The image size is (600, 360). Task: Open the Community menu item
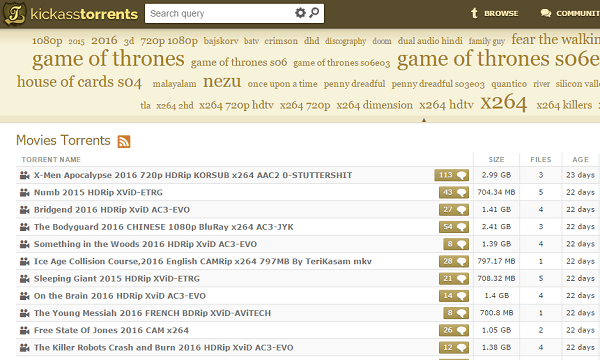click(x=570, y=13)
